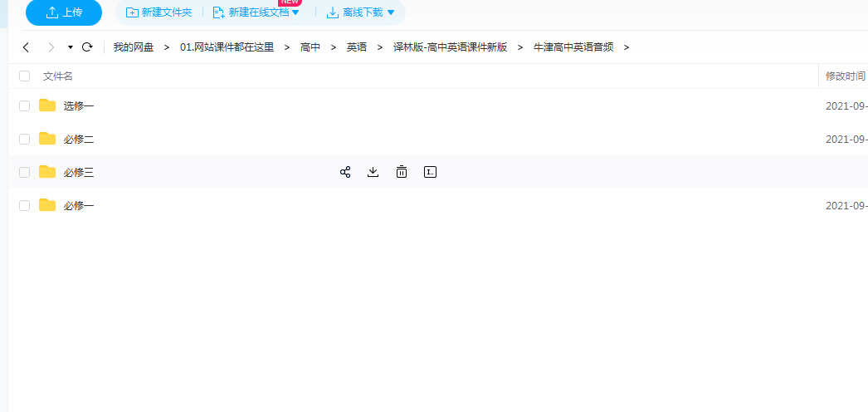
Task: Check the 必修二 folder checkbox
Action: [x=24, y=139]
